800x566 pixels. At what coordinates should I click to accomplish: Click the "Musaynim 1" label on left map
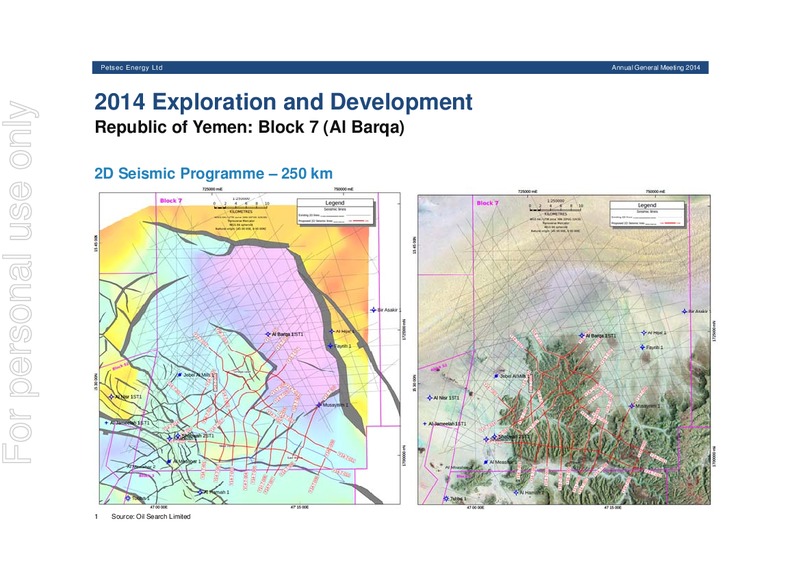pyautogui.click(x=336, y=405)
